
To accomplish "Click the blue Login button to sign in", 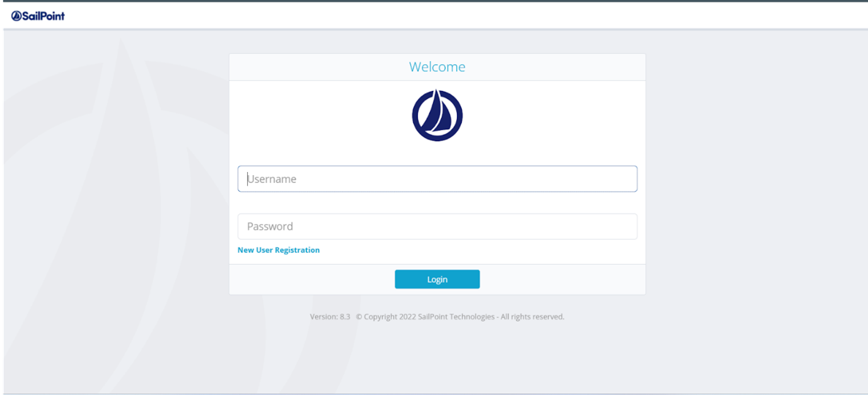I will pyautogui.click(x=437, y=279).
